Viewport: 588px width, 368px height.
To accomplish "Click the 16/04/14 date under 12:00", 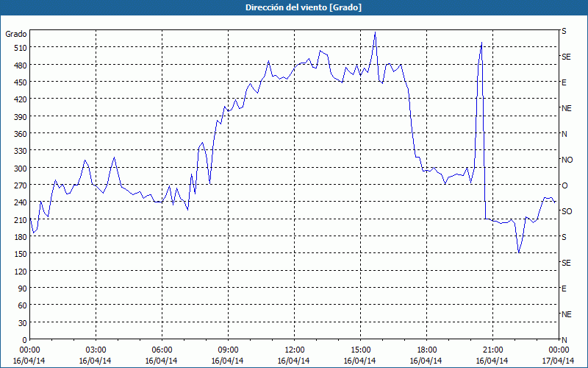I will tap(293, 361).
